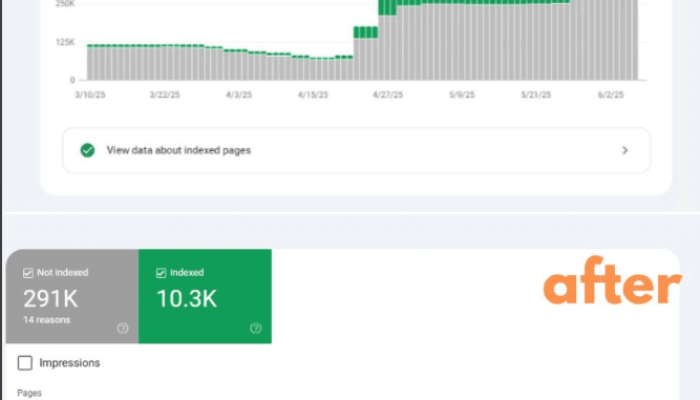Click the chevron arrow in indexed pages row
The height and width of the screenshot is (400, 700).
coord(625,150)
